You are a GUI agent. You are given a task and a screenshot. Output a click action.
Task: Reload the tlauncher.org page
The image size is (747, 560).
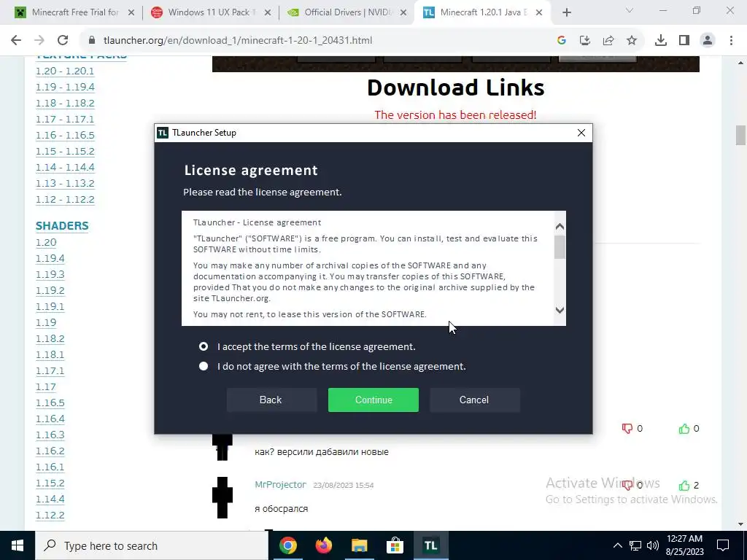pyautogui.click(x=63, y=41)
